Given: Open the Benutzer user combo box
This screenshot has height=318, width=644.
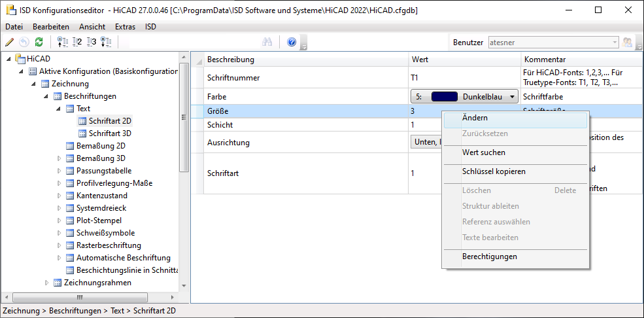Looking at the screenshot, I should pyautogui.click(x=553, y=43).
